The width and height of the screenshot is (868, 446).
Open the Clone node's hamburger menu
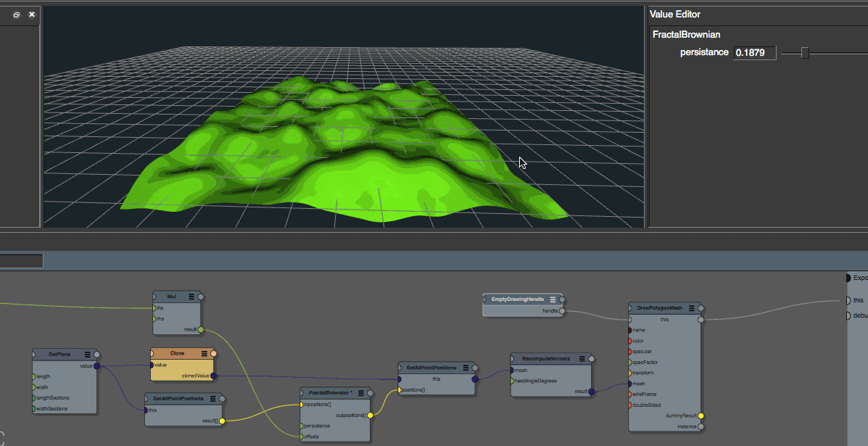204,353
